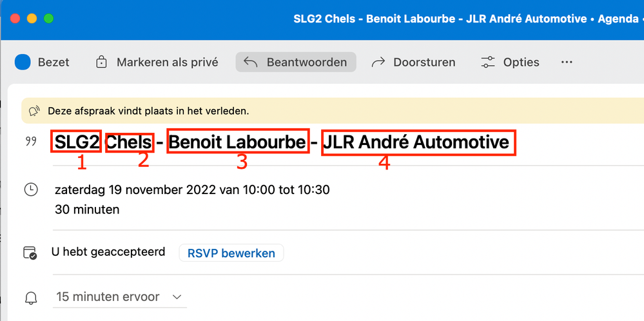Screen dimensions: 644x321
Task: Open the three-dots more actions menu
Action: point(567,63)
